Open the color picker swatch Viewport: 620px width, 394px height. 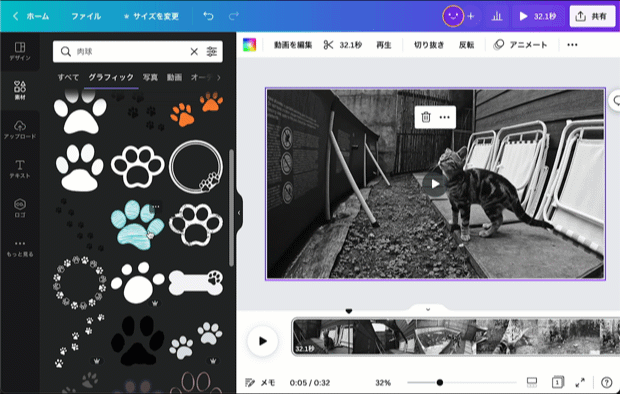click(x=250, y=45)
